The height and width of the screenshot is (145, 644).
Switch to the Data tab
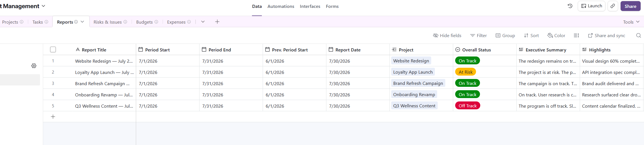[x=257, y=6]
